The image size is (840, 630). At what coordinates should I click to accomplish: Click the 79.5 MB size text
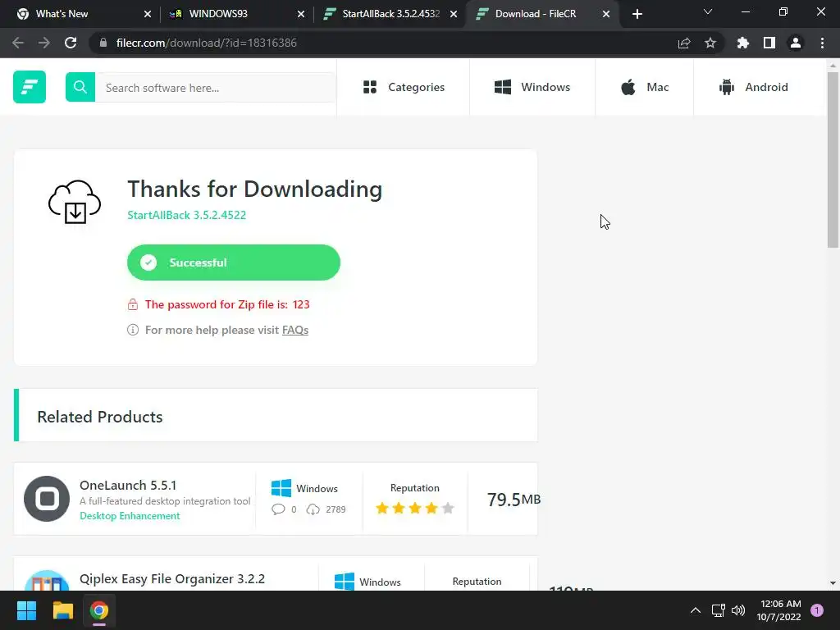514,500
